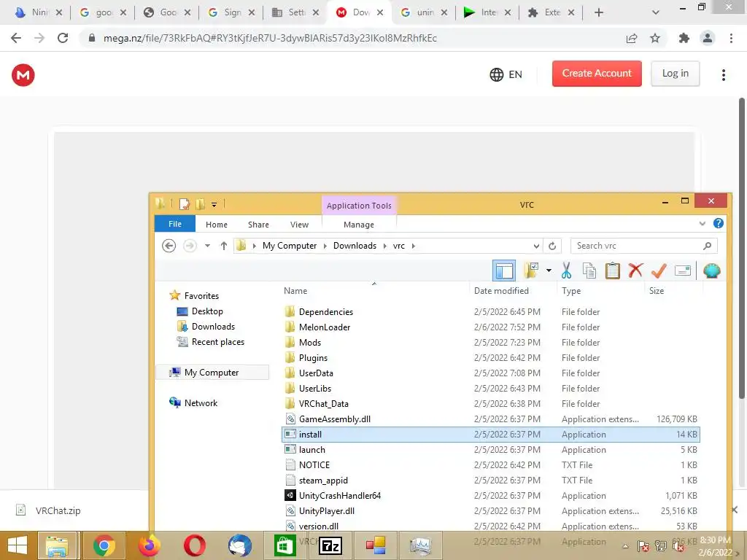Viewport: 747px width, 560px height.
Task: Click the Chrome address bar URL
Action: (x=270, y=38)
